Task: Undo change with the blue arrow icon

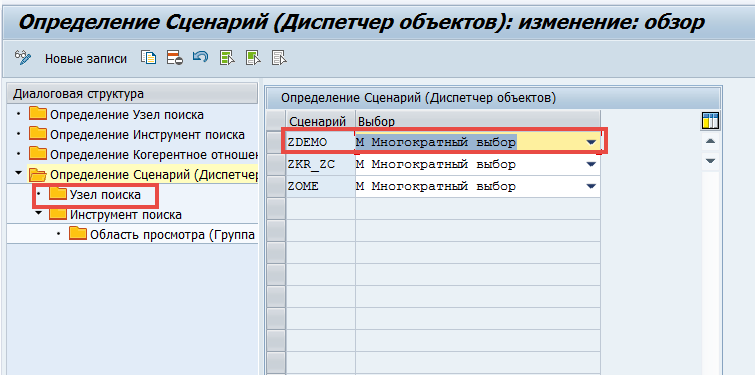Action: (x=200, y=58)
